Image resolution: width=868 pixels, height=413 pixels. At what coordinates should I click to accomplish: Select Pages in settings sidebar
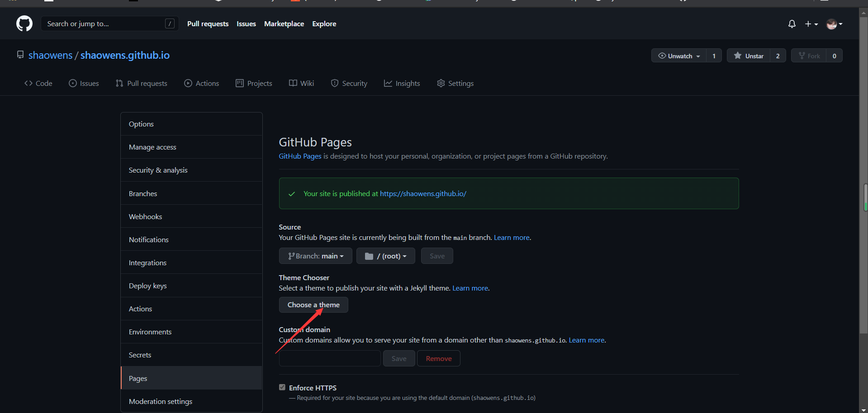click(191, 378)
